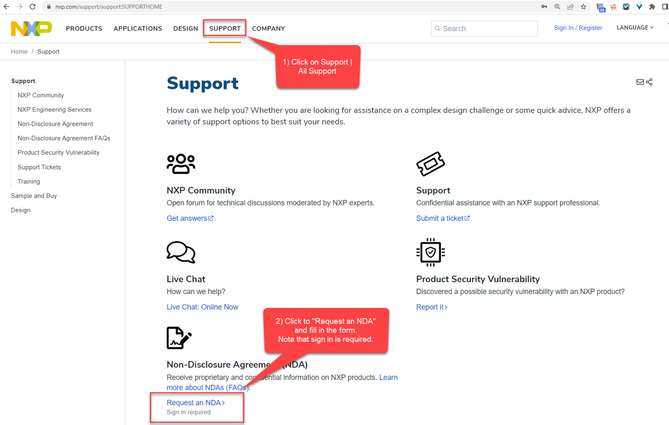Click the Submit a ticket link
Image resolution: width=669 pixels, height=425 pixels.
443,218
